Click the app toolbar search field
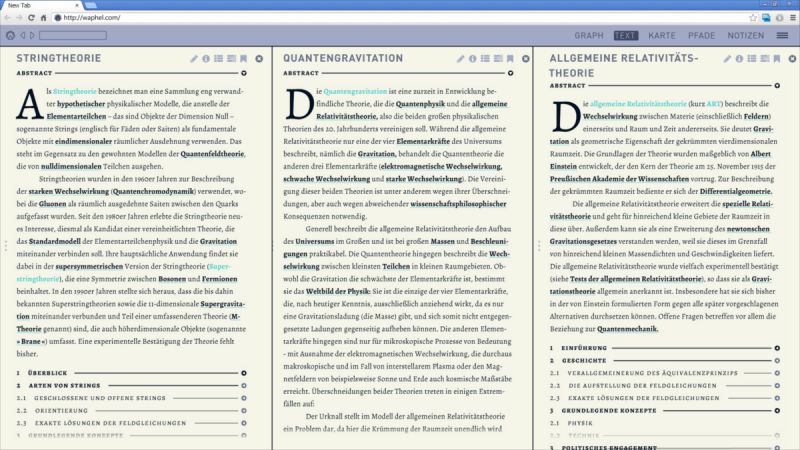800x450 pixels. coord(73,35)
